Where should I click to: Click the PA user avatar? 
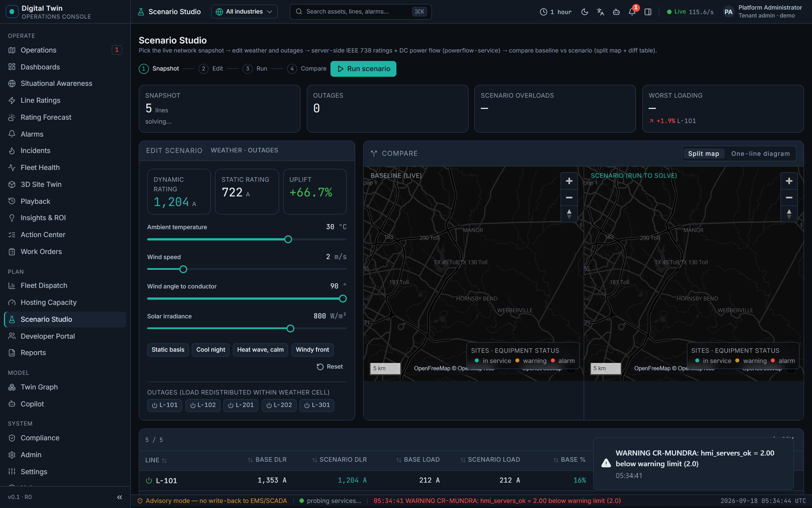(x=728, y=12)
